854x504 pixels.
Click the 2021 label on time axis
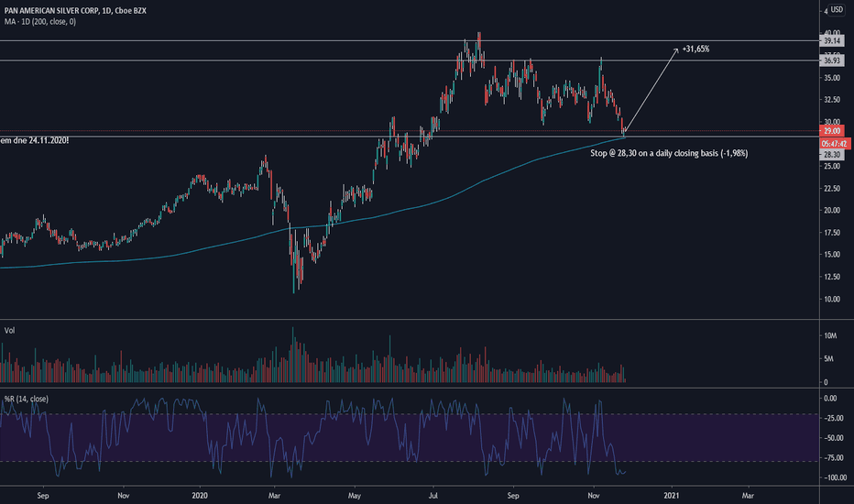pyautogui.click(x=672, y=496)
